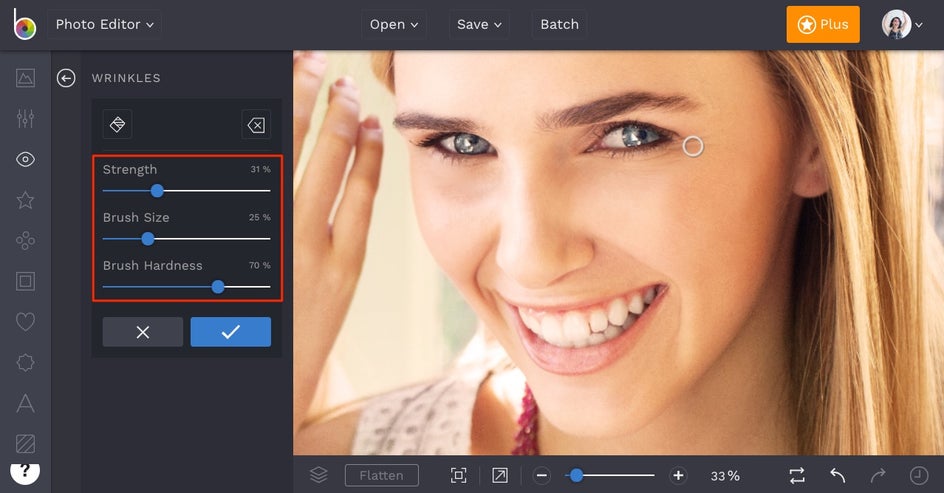Screen dimensions: 944x493
Task: Click the BeFunky logo icon
Action: tap(25, 24)
